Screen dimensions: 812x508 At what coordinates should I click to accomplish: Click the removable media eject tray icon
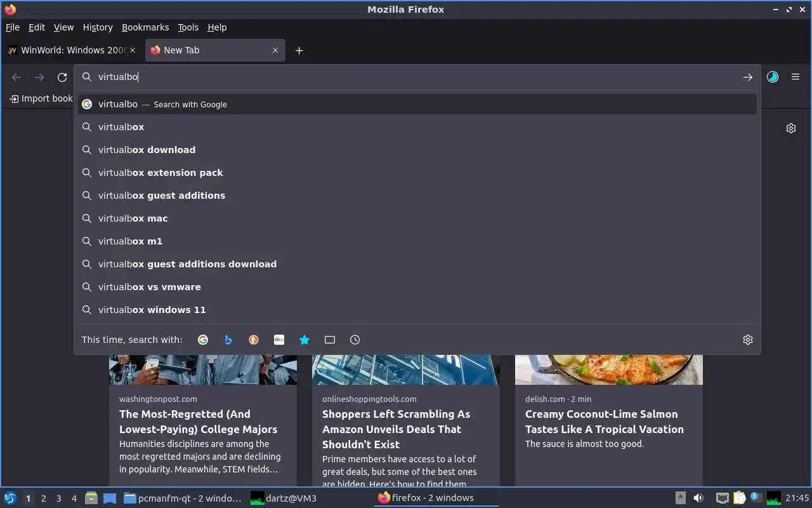pos(680,498)
